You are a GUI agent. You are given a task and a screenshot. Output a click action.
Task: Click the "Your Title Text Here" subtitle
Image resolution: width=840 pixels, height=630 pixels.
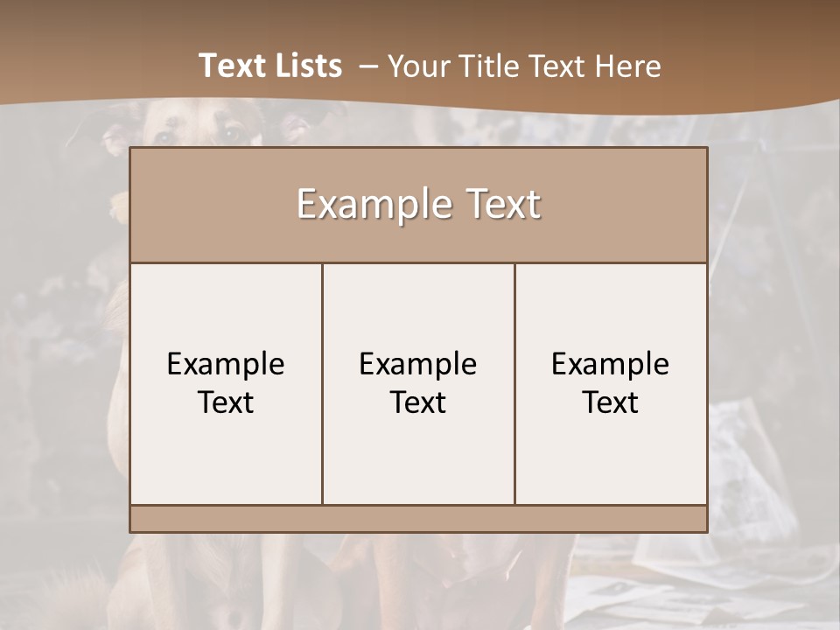point(524,67)
